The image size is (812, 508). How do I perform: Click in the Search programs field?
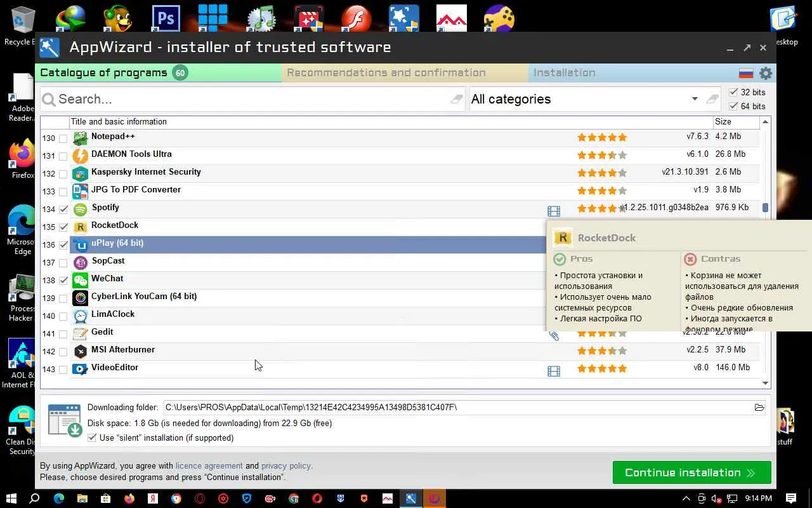click(254, 99)
